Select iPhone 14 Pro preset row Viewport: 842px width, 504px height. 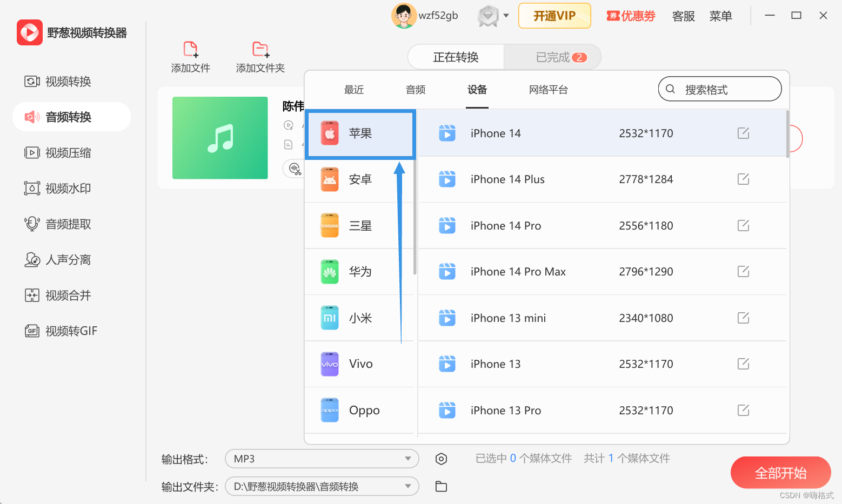pos(602,226)
